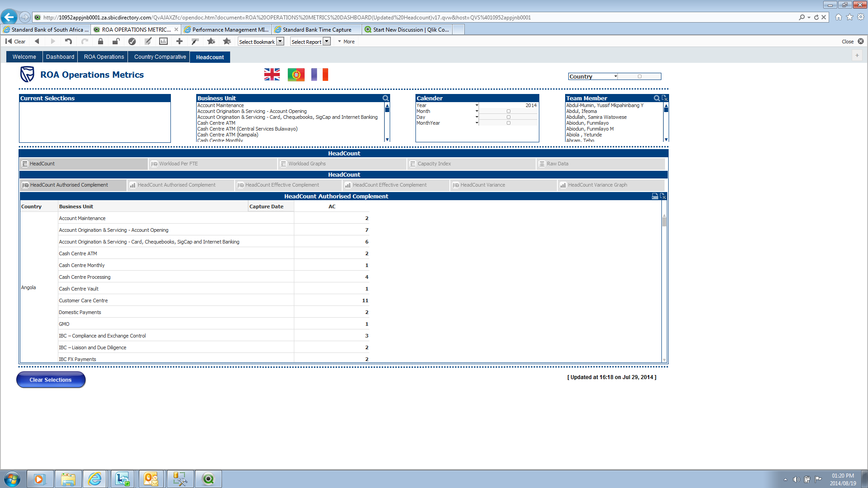Click the Close document button

853,42
